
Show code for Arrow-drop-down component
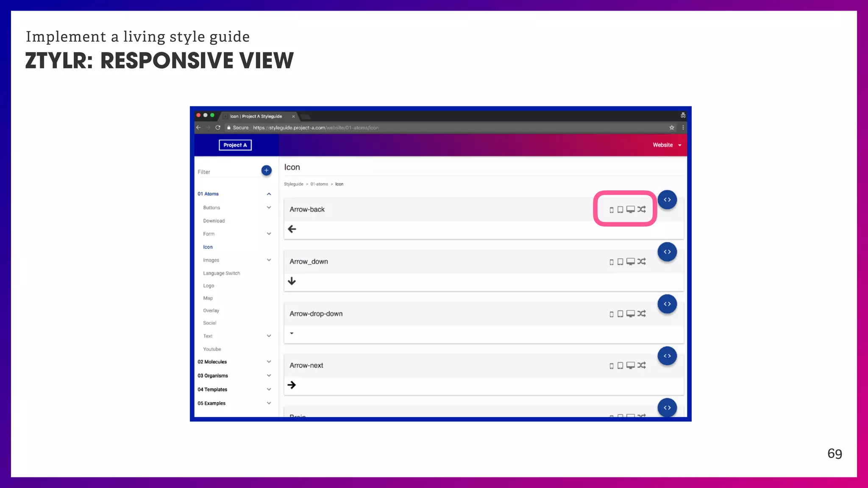point(667,304)
